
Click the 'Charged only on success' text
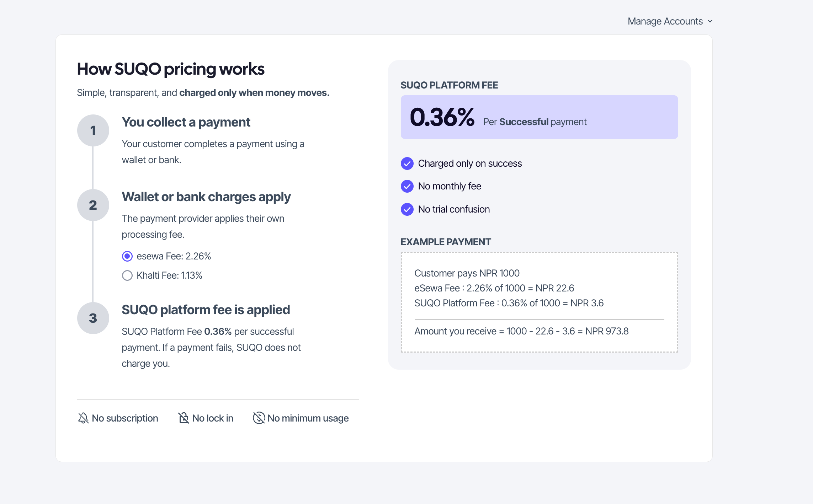[x=470, y=163]
